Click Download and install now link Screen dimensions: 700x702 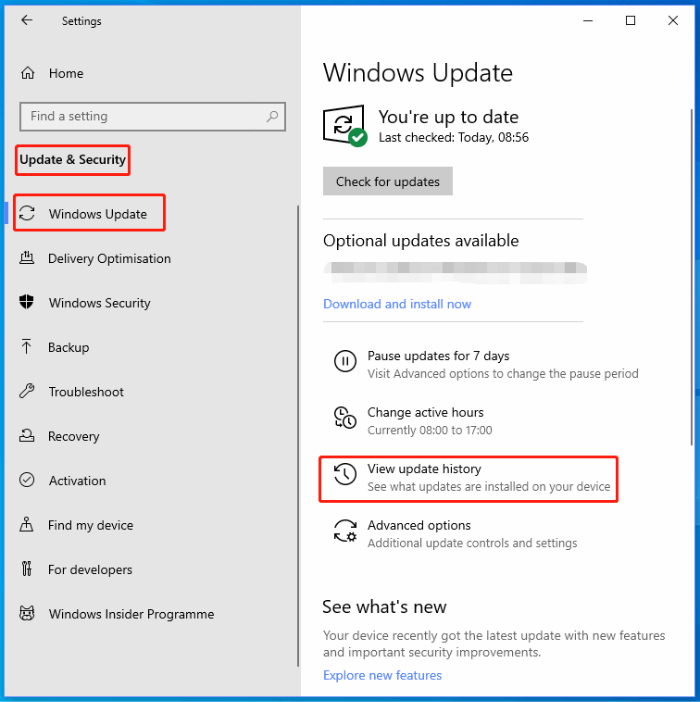(x=397, y=304)
